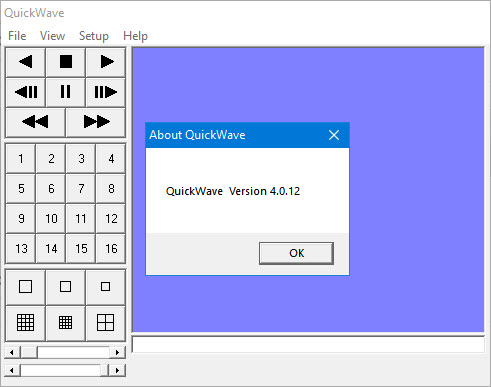This screenshot has width=491, height=387.
Task: Open the Setup menu
Action: click(94, 36)
